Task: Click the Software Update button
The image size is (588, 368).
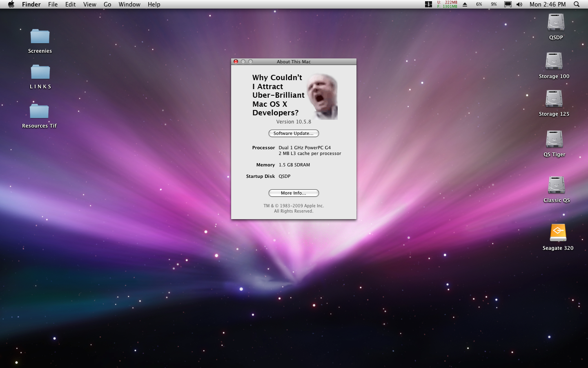Action: [x=294, y=133]
